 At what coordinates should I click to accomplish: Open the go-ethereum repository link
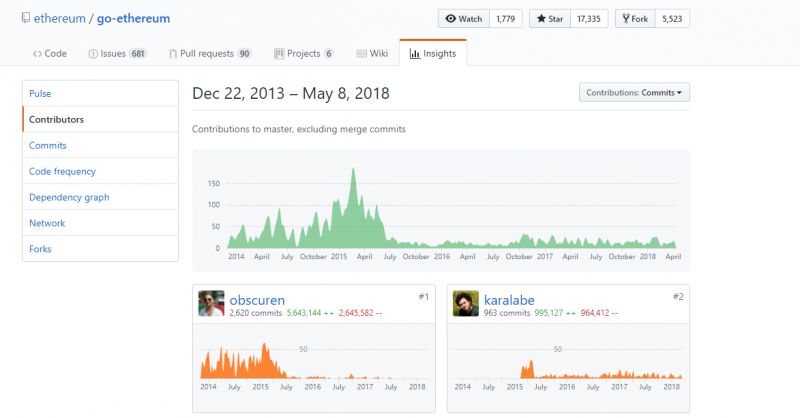pos(133,18)
